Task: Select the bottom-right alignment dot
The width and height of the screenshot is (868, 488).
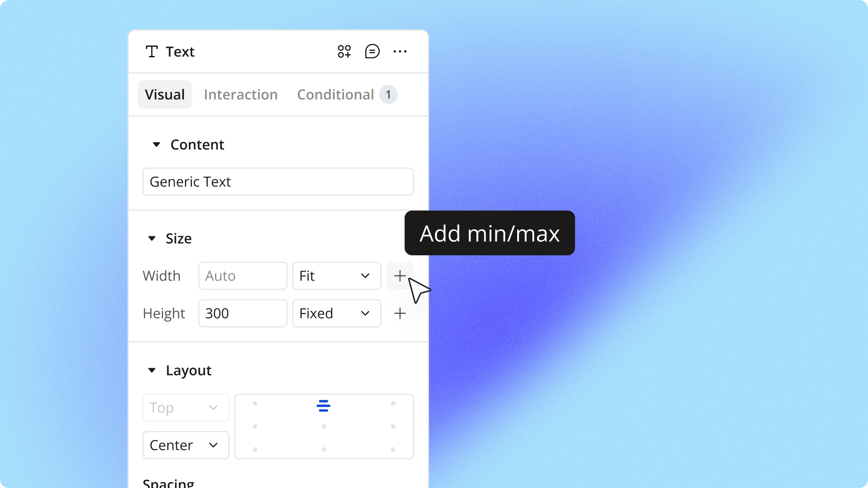Action: pos(393,450)
